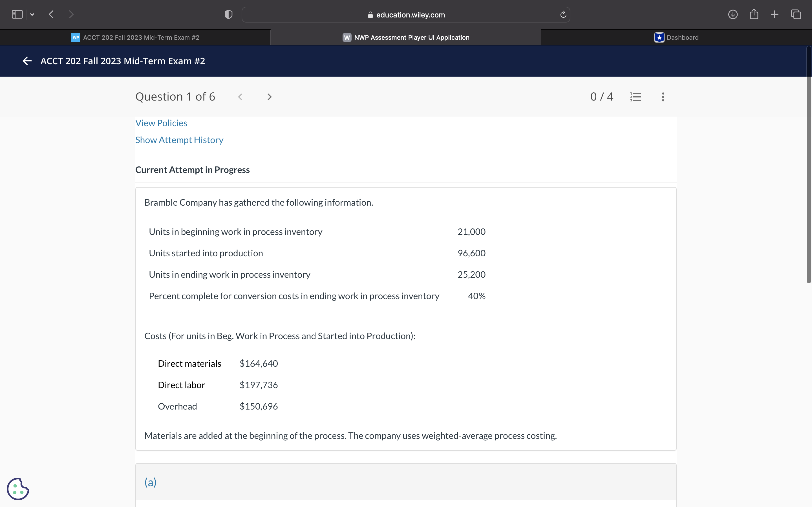Click the cookie preferences icon
812x507 pixels.
coord(18,489)
